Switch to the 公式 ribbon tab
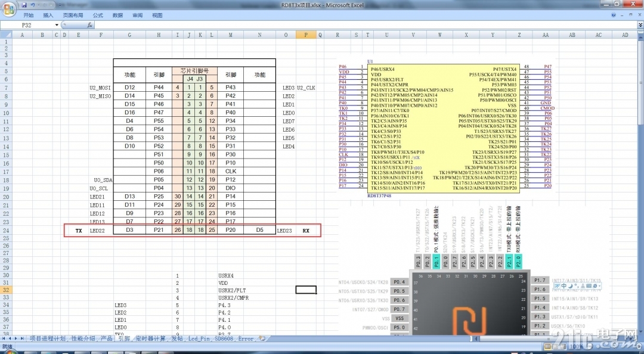Image resolution: width=644 pixels, height=354 pixels. [98, 15]
